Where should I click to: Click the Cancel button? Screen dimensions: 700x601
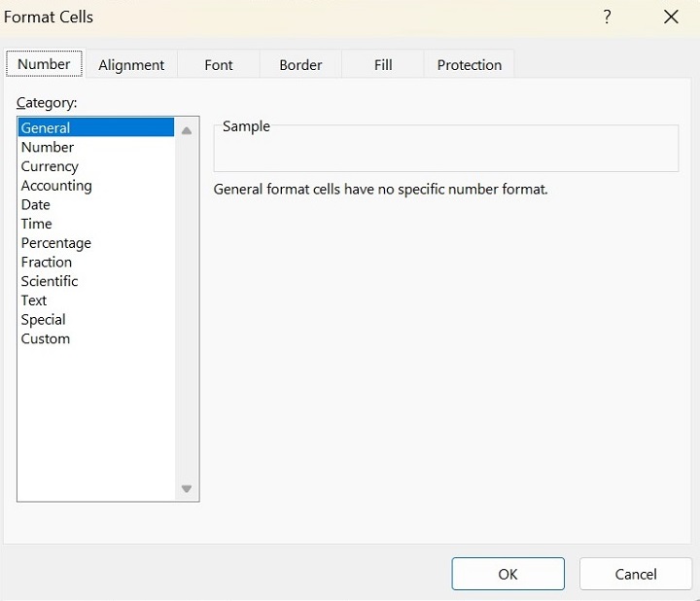(636, 574)
